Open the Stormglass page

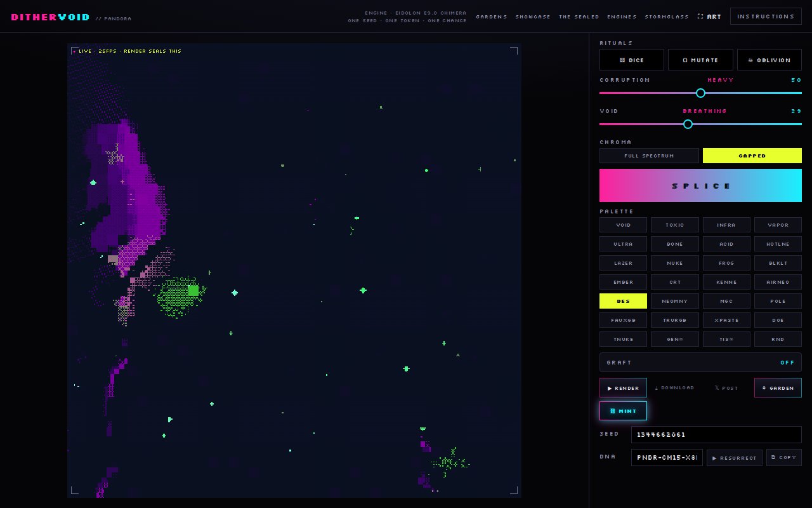click(667, 17)
